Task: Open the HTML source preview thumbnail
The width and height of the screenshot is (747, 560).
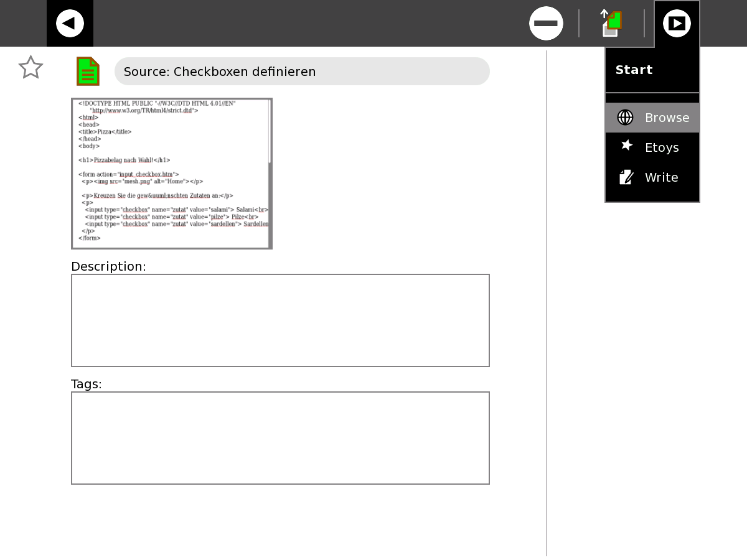Action: [171, 174]
